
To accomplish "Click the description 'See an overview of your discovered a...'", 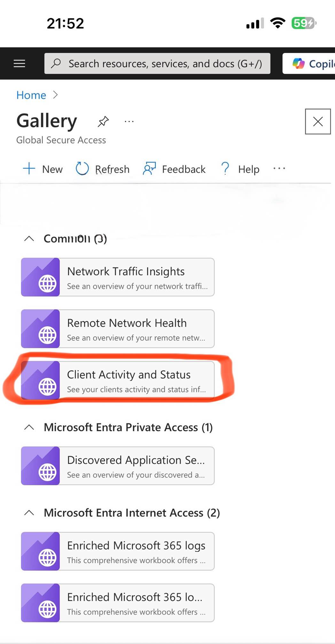I will tap(136, 475).
